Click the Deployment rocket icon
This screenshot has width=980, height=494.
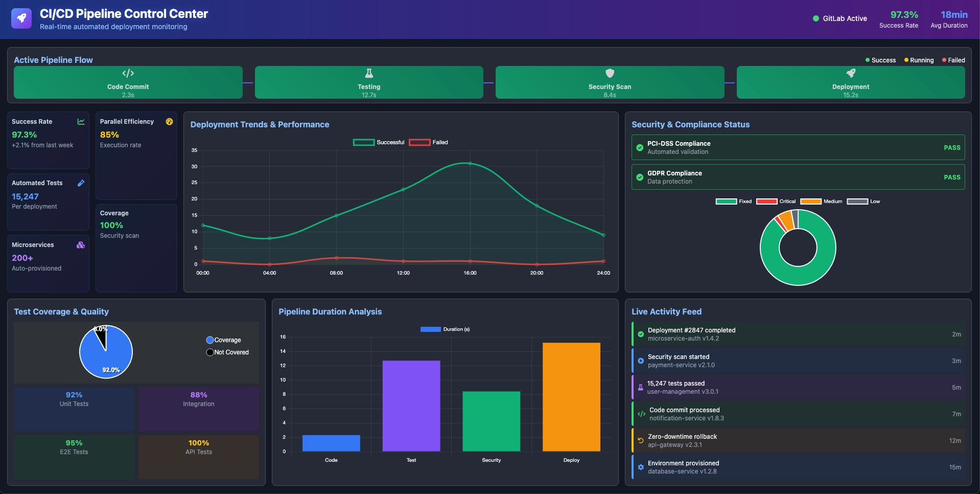tap(851, 73)
